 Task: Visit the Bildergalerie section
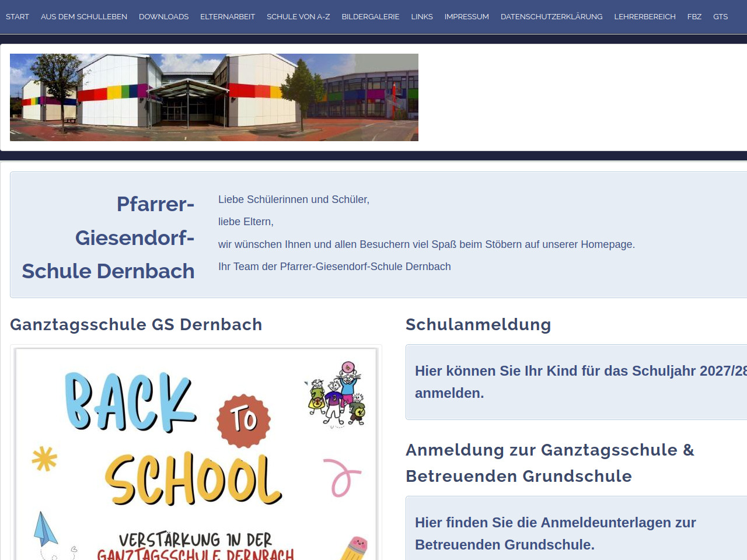pos(371,17)
